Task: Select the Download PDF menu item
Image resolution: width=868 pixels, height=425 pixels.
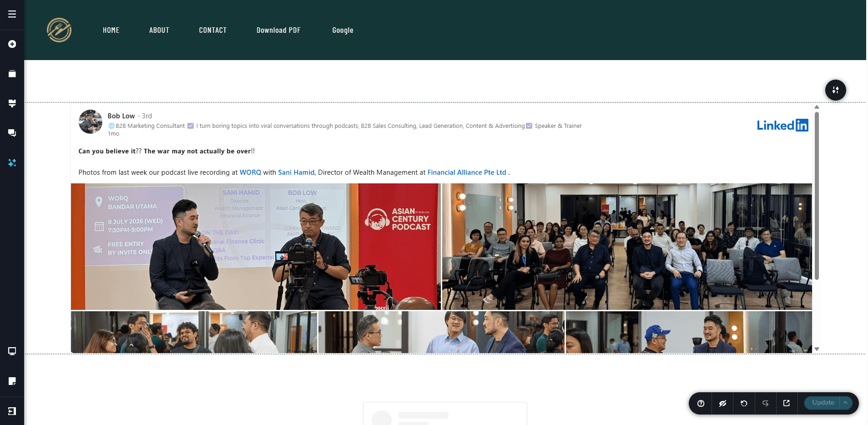Action: pos(278,30)
